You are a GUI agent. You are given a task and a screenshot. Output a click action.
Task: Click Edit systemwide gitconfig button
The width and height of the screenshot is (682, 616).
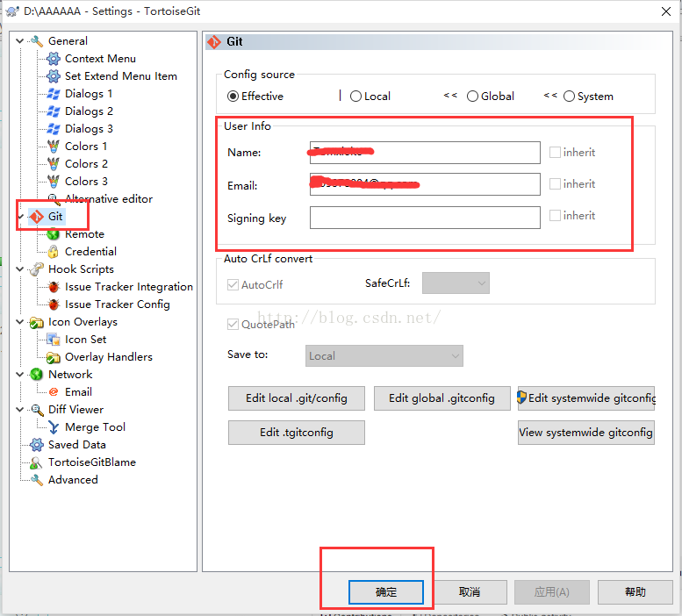[x=585, y=398]
